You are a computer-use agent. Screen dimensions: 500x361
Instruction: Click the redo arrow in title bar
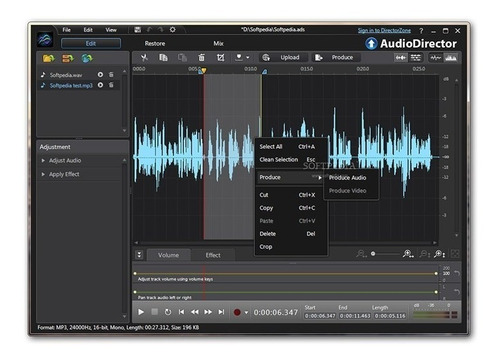(x=161, y=30)
